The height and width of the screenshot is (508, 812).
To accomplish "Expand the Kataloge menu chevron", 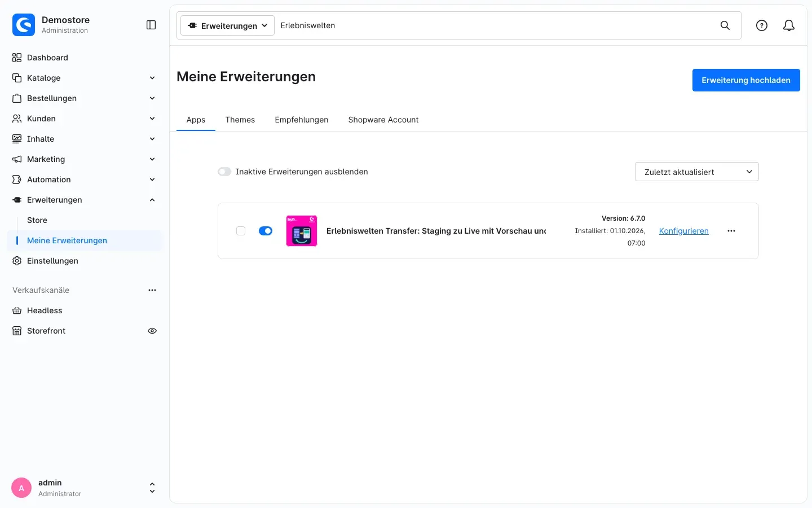I will [x=152, y=78].
